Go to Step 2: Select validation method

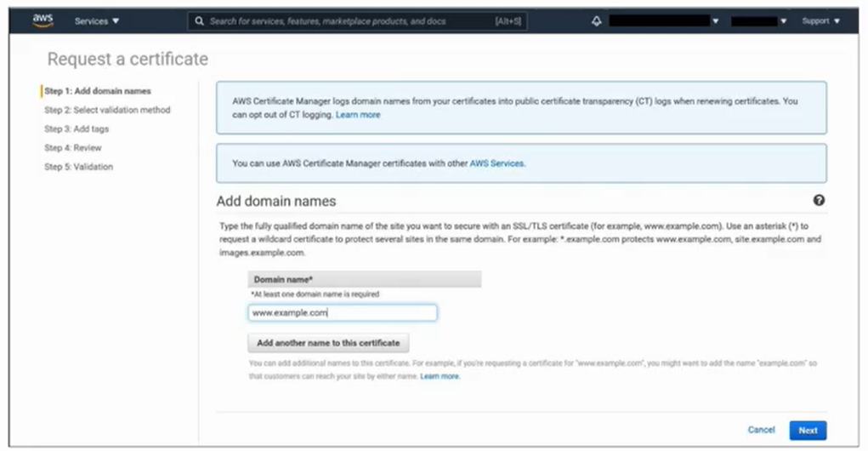(107, 110)
